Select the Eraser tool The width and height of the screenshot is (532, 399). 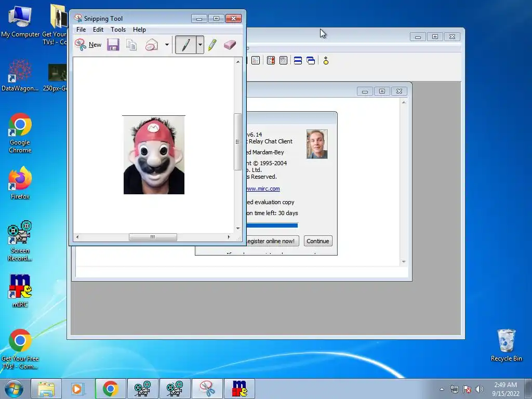point(230,45)
